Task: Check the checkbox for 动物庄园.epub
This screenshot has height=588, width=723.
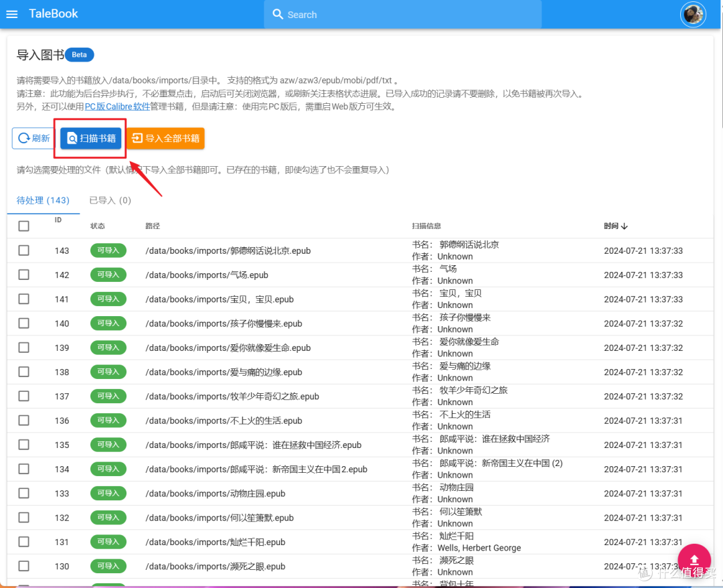Action: coord(23,493)
